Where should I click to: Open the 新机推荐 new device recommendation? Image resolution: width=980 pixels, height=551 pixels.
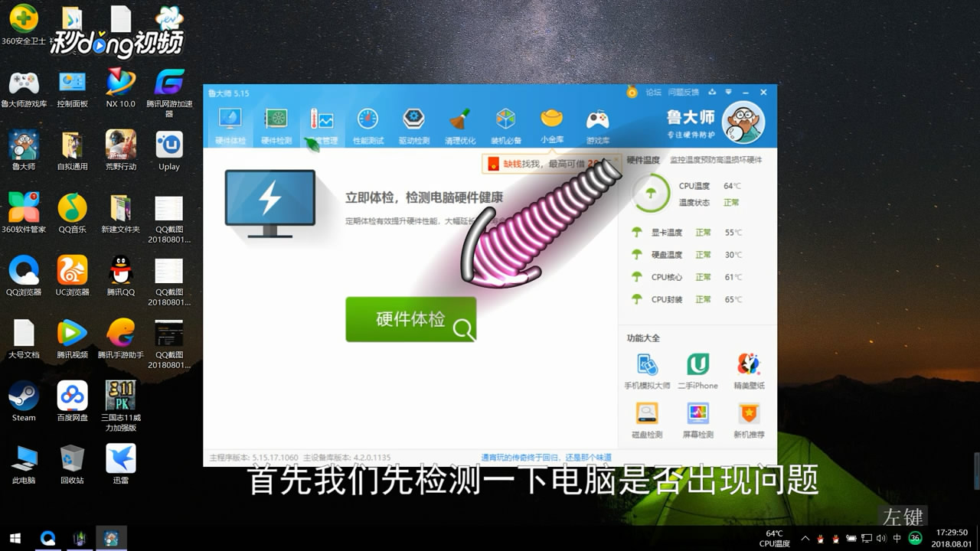pyautogui.click(x=749, y=420)
